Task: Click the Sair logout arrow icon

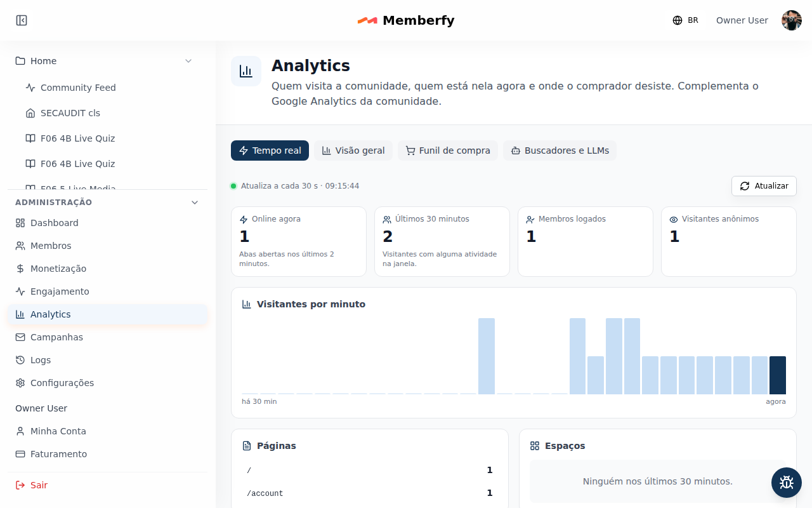Action: coord(20,485)
